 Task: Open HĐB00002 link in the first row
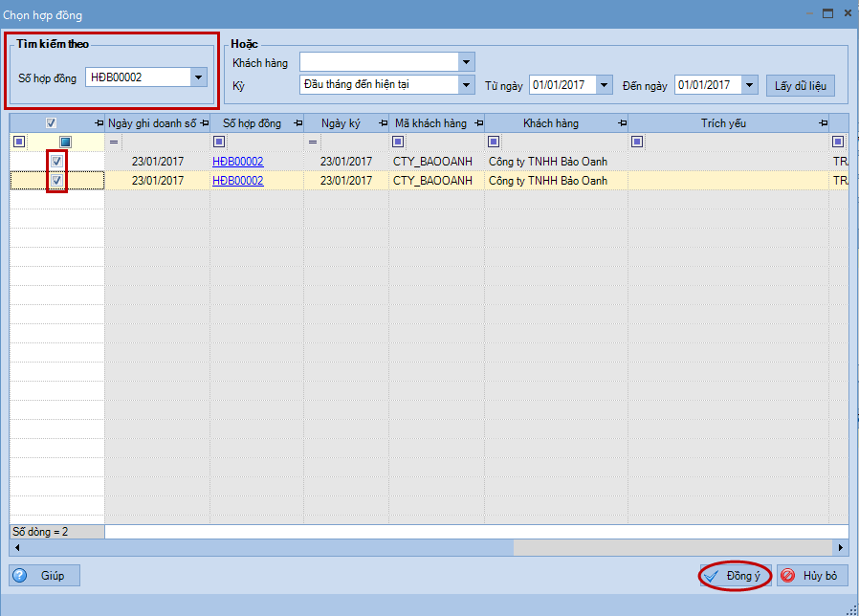pyautogui.click(x=237, y=162)
